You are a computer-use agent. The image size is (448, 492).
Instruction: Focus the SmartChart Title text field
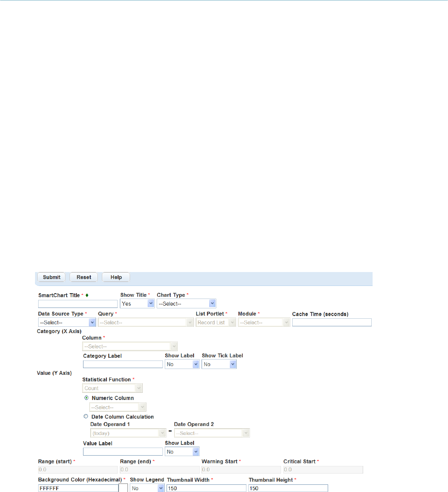tap(78, 304)
